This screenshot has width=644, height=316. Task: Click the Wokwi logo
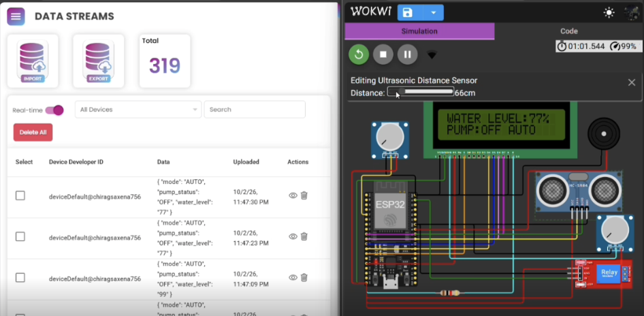point(371,12)
